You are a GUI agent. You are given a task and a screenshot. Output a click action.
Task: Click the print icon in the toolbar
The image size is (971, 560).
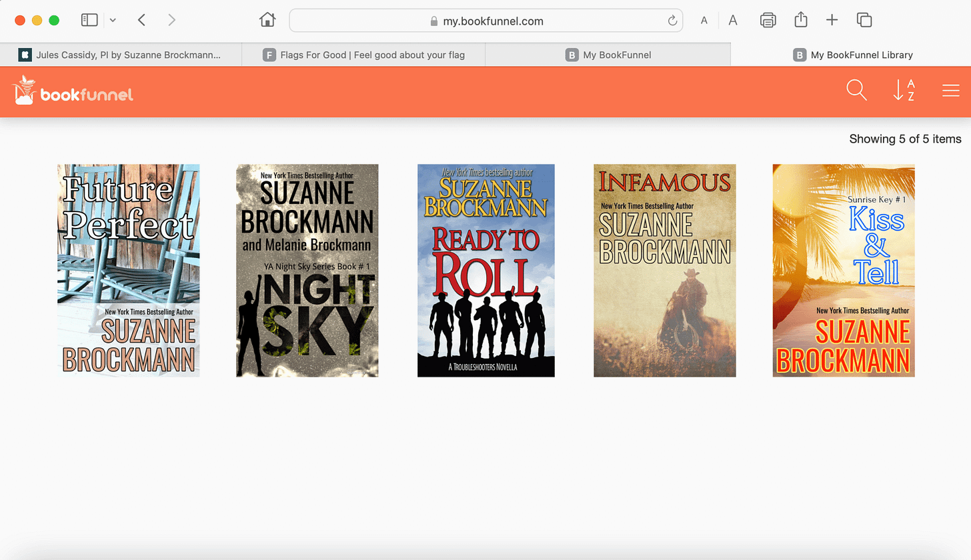768,20
